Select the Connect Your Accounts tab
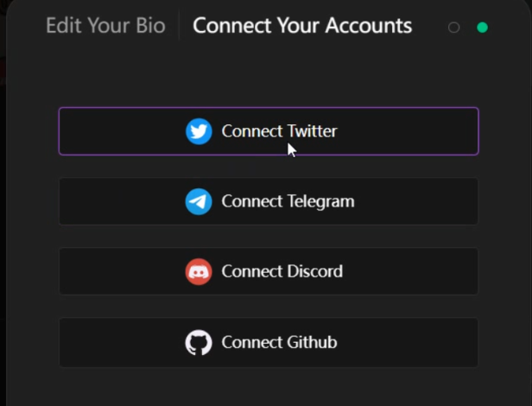532x406 pixels. point(302,25)
